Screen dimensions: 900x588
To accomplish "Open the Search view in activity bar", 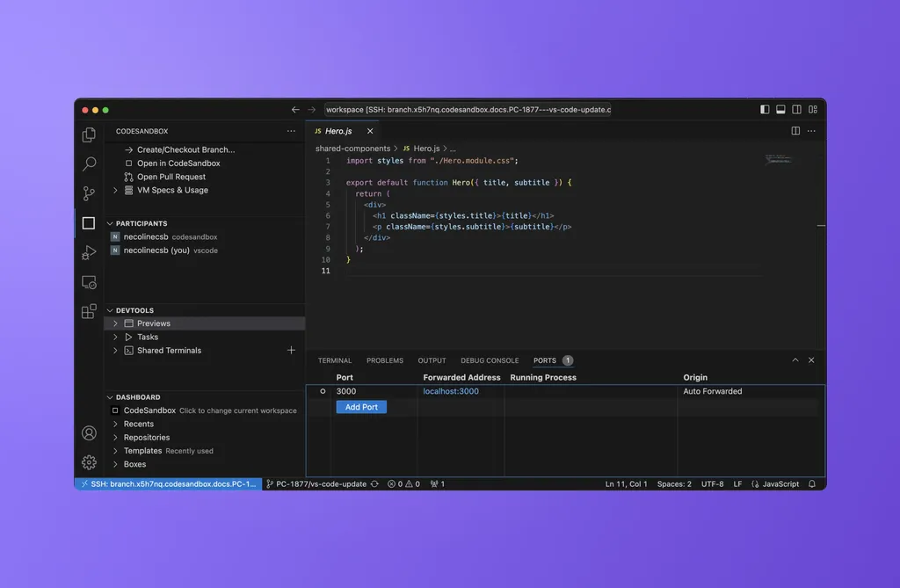I will tap(89, 163).
